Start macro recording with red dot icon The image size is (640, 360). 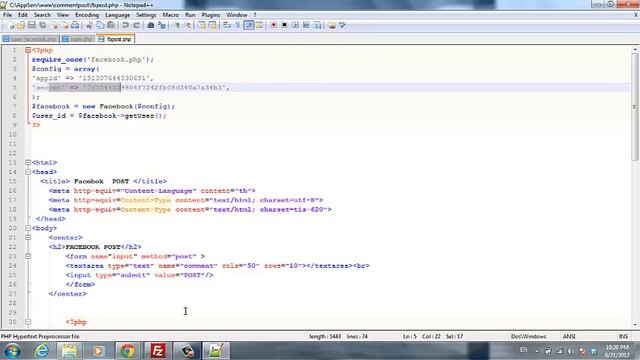[x=273, y=25]
